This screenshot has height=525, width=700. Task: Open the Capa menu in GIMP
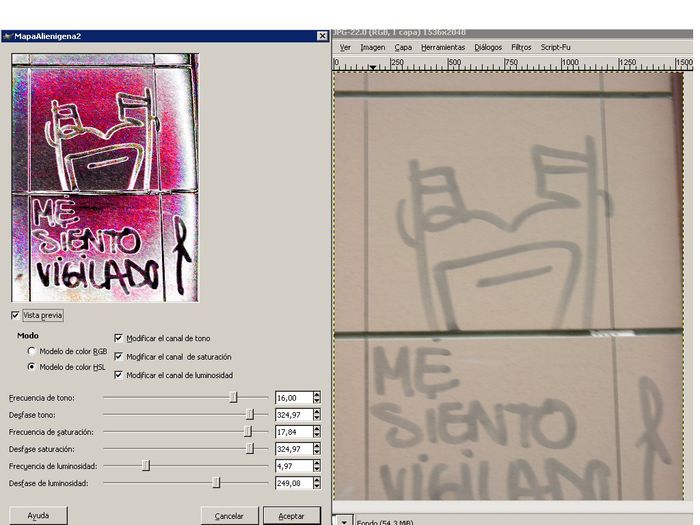[403, 47]
